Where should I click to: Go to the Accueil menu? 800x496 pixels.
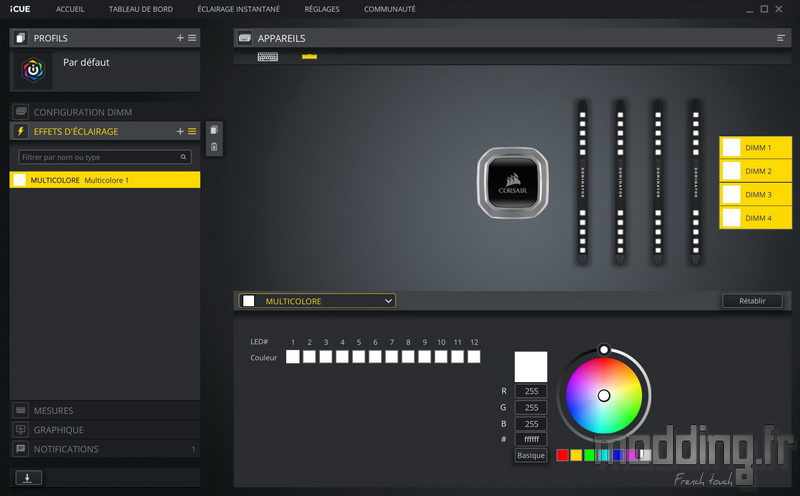pyautogui.click(x=70, y=9)
